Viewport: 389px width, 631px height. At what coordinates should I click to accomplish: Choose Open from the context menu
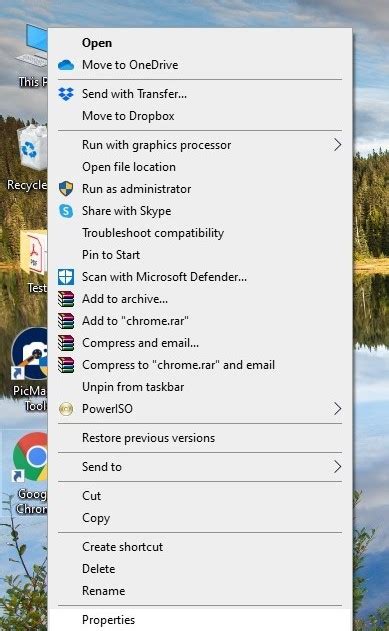200,43
